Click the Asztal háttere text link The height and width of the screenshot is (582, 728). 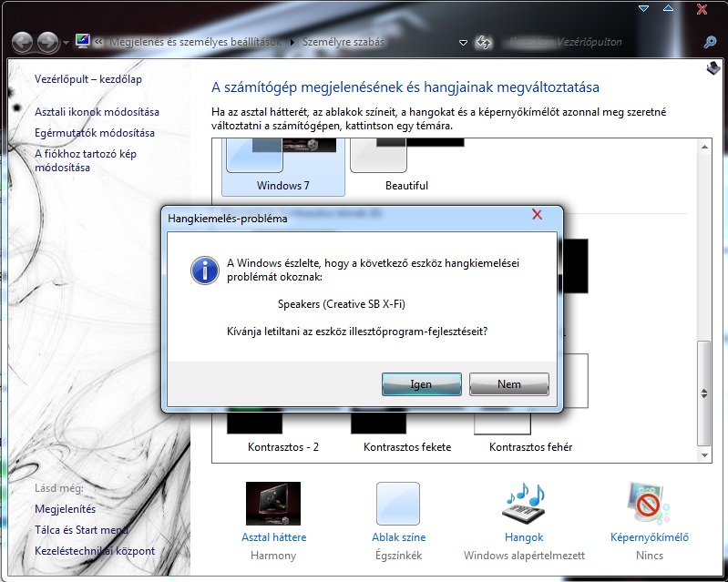coord(274,537)
